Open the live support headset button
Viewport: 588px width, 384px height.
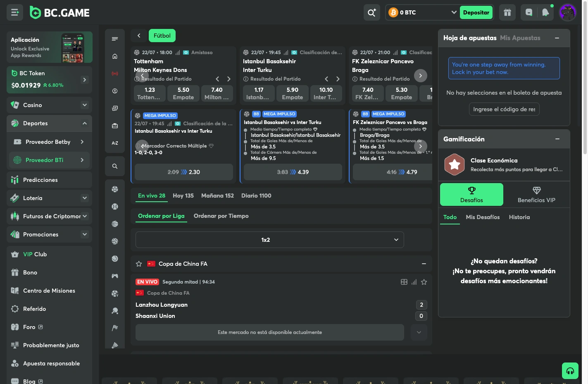(570, 371)
